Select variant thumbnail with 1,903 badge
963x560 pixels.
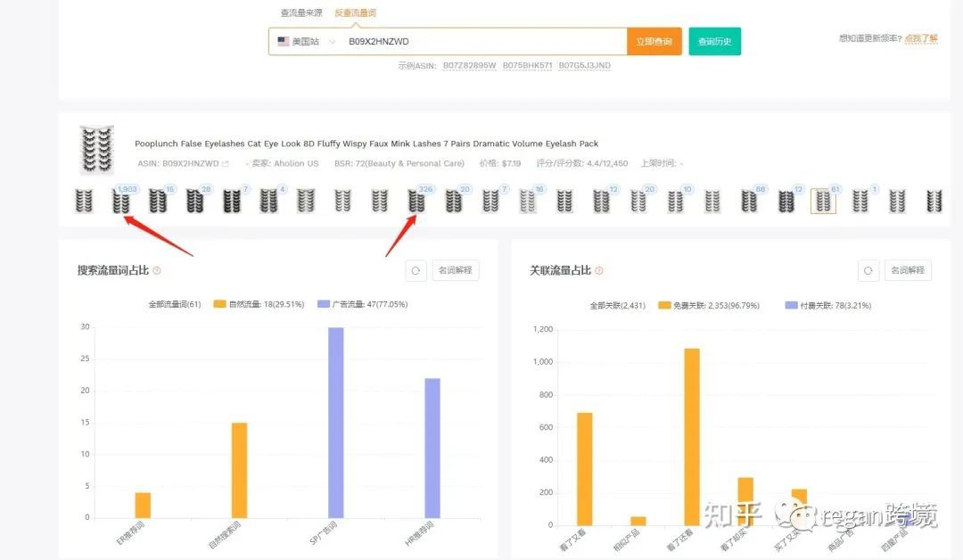[121, 201]
